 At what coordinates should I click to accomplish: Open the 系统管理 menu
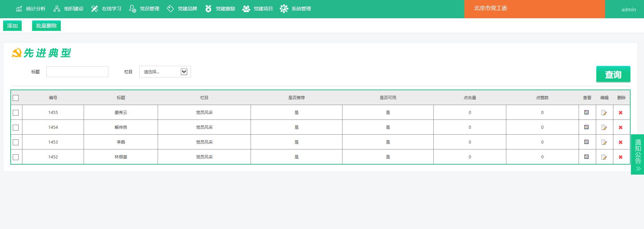[296, 9]
